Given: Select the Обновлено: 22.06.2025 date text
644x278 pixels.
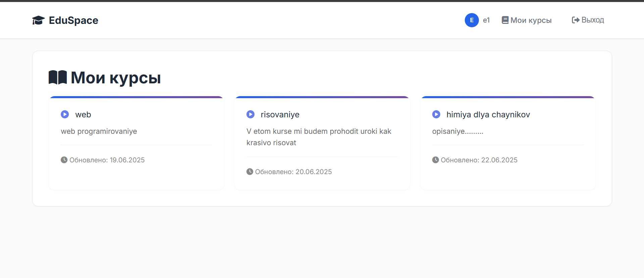Looking at the screenshot, I should (x=479, y=160).
